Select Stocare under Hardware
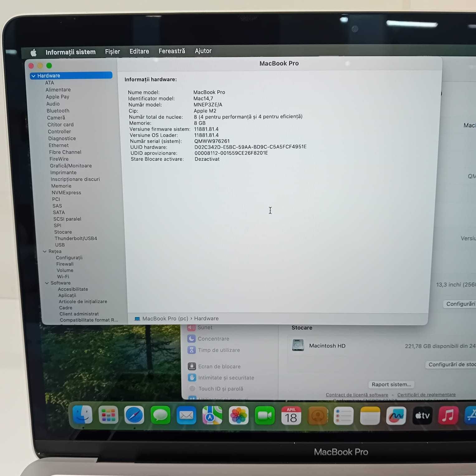The image size is (476, 476). click(63, 232)
